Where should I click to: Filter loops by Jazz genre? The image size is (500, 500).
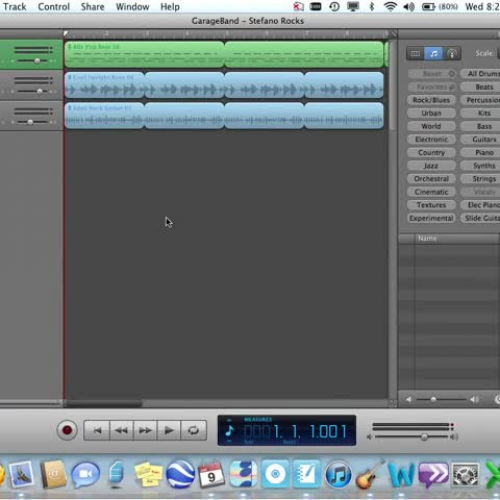(431, 166)
